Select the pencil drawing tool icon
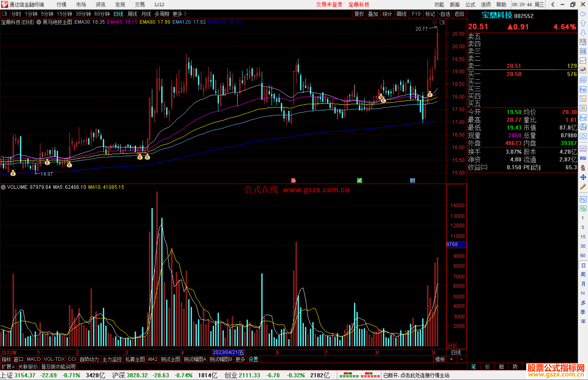This screenshot has height=380, width=588. [583, 187]
